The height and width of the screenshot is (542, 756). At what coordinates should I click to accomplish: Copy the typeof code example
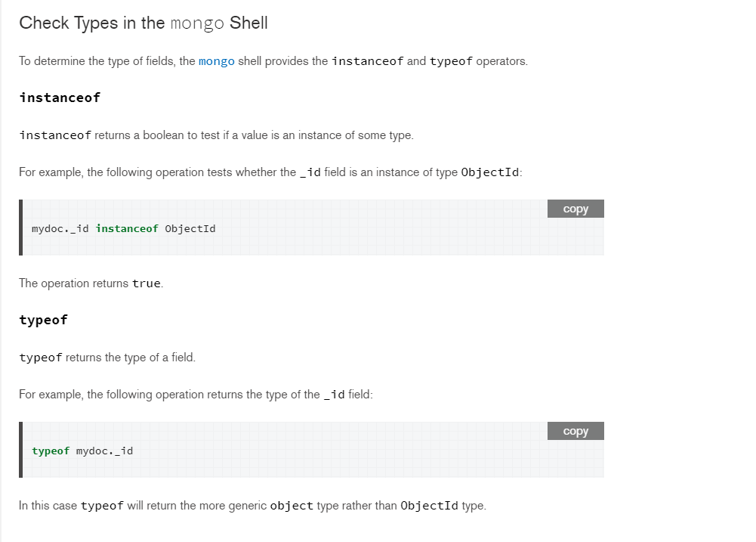pos(575,431)
